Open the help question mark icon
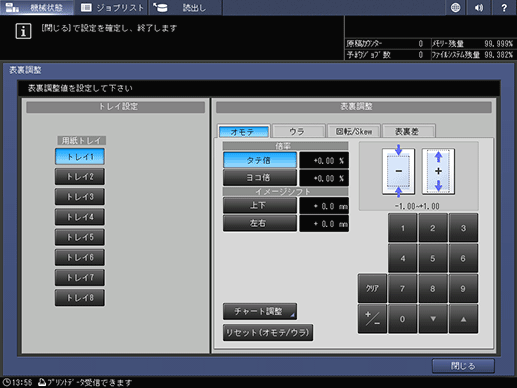 [504, 7]
